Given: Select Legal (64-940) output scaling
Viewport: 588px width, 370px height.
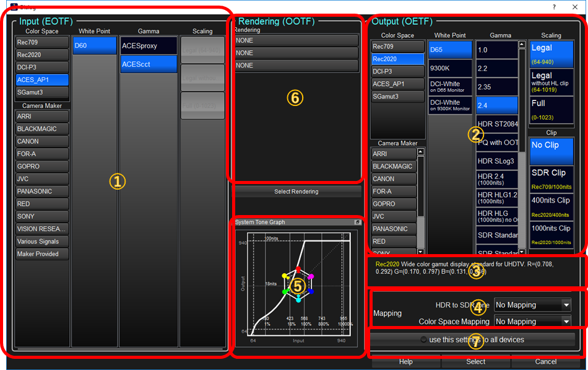Looking at the screenshot, I should (551, 54).
